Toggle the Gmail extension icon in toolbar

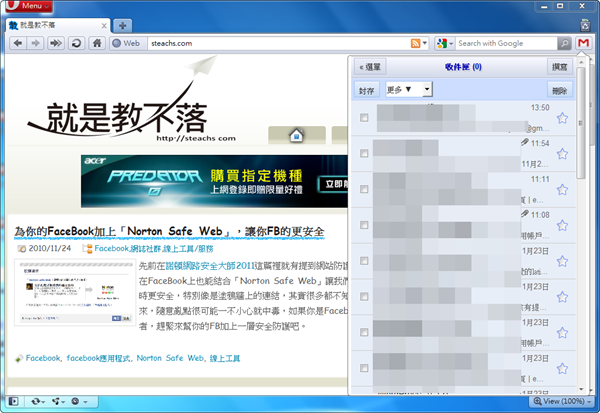tap(583, 43)
